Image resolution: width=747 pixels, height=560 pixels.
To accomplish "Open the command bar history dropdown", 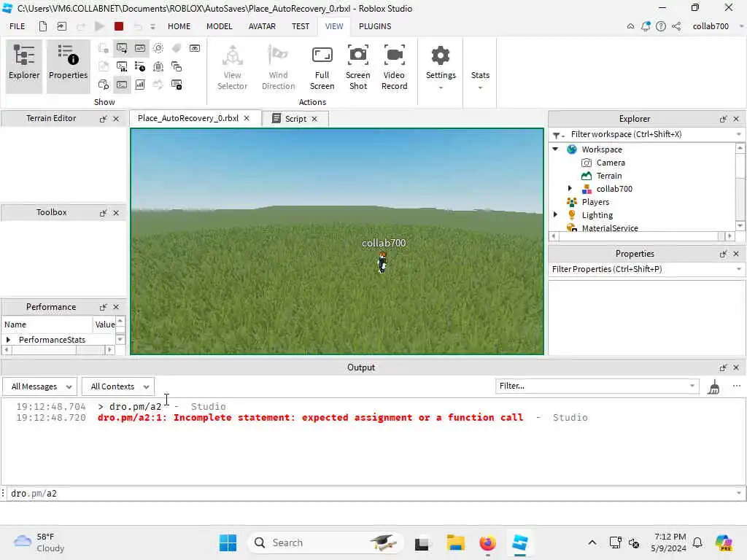I will pos(739,494).
